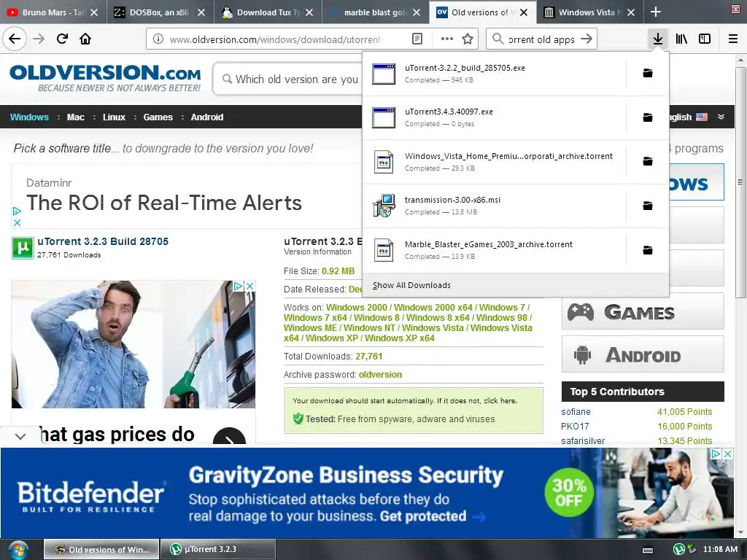The height and width of the screenshot is (560, 747).
Task: Click on-screen keyboard tray icon
Action: tap(648, 550)
